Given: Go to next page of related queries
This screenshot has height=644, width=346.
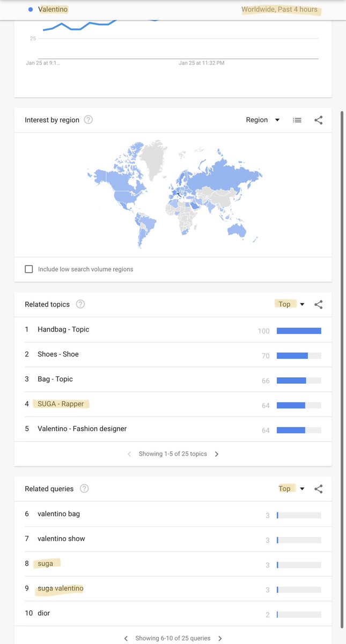Looking at the screenshot, I should coord(220,639).
